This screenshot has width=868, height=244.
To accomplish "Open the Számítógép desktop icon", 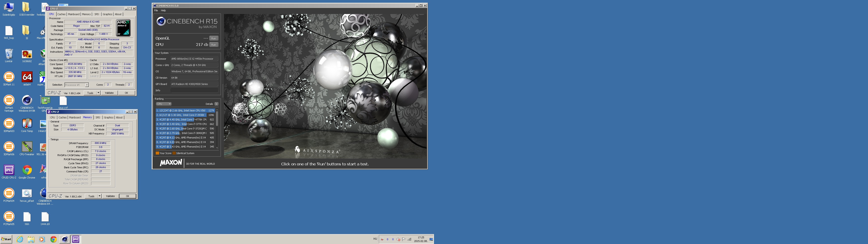I will (x=9, y=9).
